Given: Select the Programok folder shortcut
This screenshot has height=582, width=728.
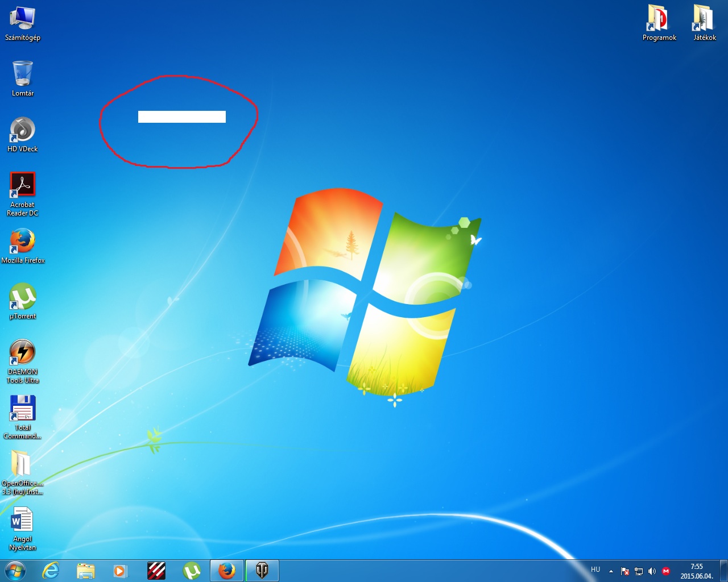Looking at the screenshot, I should coord(659,23).
